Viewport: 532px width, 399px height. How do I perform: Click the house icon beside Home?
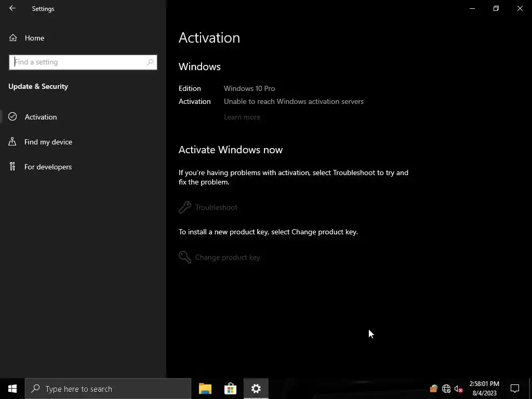click(x=13, y=38)
